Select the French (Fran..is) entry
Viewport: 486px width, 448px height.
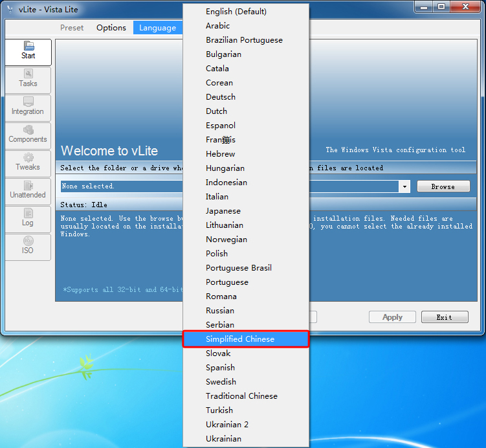point(246,140)
